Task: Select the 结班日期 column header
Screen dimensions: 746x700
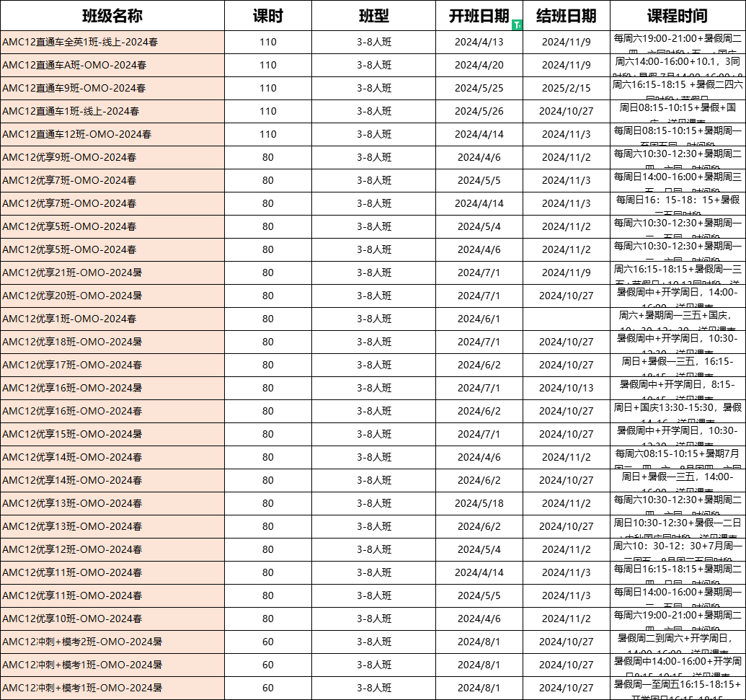Action: pyautogui.click(x=566, y=16)
